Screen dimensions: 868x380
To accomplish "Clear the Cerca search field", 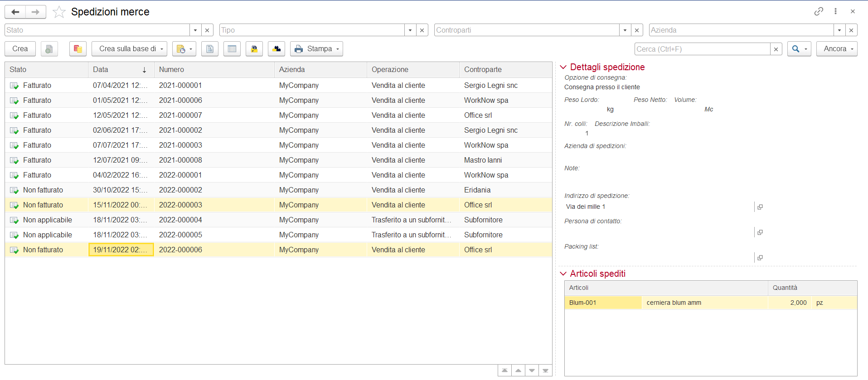I will coord(776,49).
